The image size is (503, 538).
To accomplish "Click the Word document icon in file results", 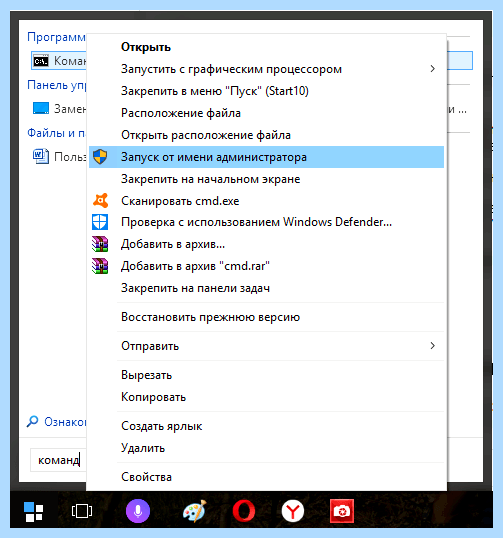I will point(41,156).
